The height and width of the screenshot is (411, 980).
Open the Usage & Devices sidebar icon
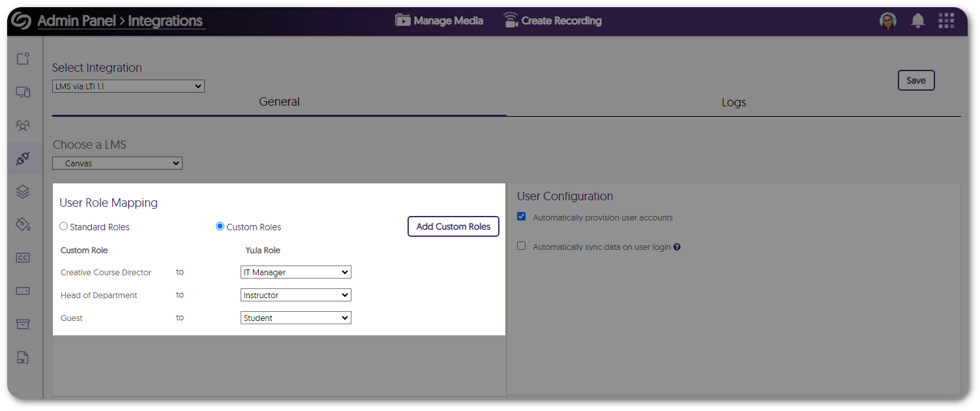[23, 92]
